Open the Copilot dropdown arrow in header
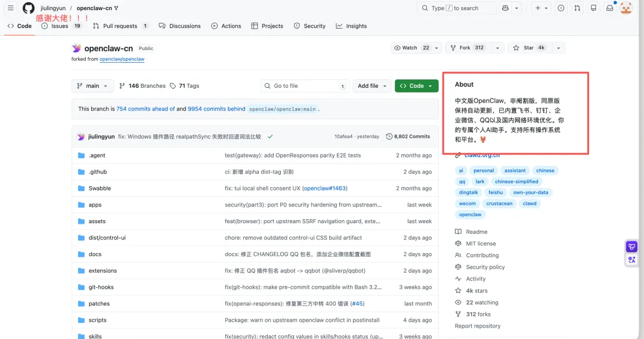The height and width of the screenshot is (339, 644). pos(516,8)
